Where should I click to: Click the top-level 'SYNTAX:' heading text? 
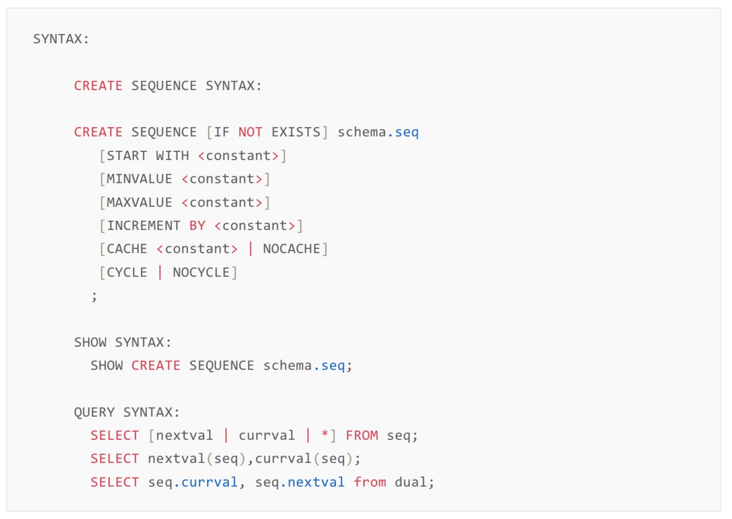pos(61,39)
